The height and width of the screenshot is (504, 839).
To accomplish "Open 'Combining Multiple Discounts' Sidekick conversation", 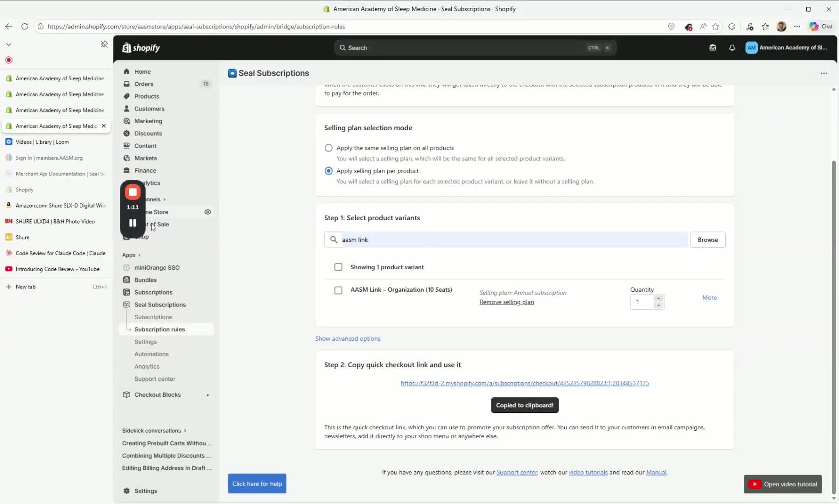I will pyautogui.click(x=167, y=455).
